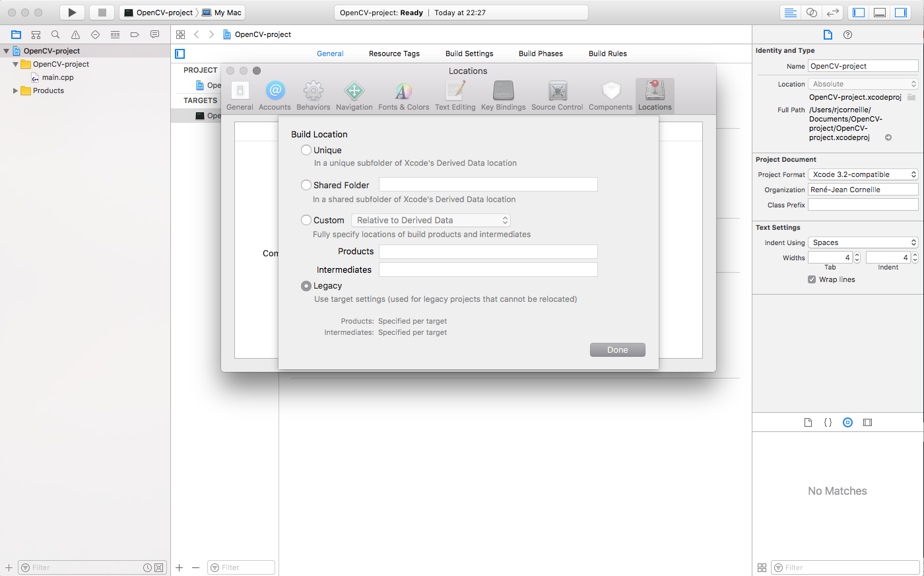Open the Relative to Derived Data dropdown
Image resolution: width=924 pixels, height=576 pixels.
pos(431,220)
